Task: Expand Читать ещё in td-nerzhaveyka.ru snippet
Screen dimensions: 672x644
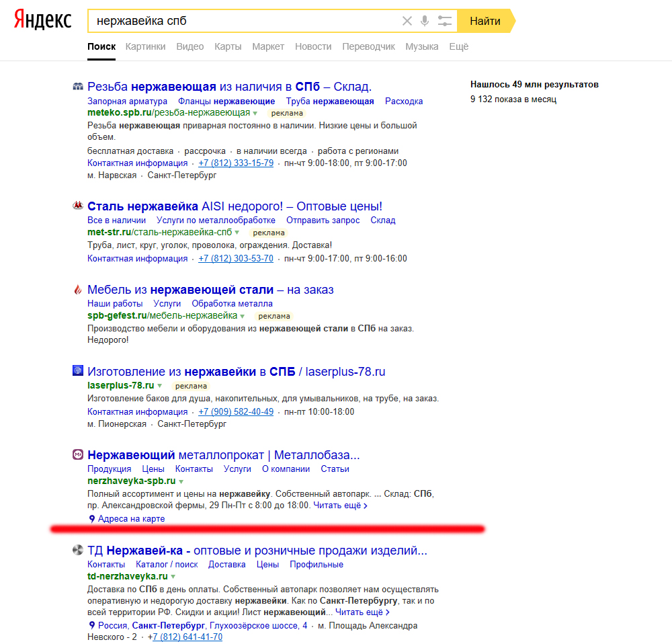Action: [x=362, y=612]
